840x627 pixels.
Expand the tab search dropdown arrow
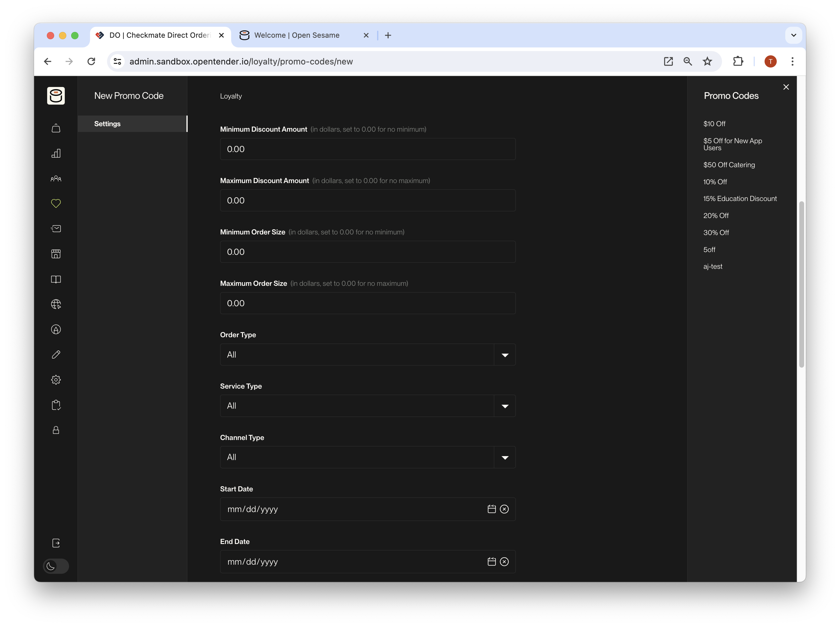tap(793, 35)
